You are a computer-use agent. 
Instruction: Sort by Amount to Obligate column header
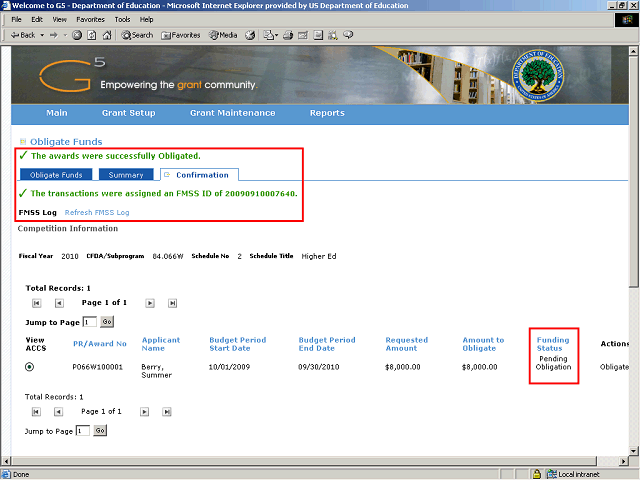tap(483, 344)
